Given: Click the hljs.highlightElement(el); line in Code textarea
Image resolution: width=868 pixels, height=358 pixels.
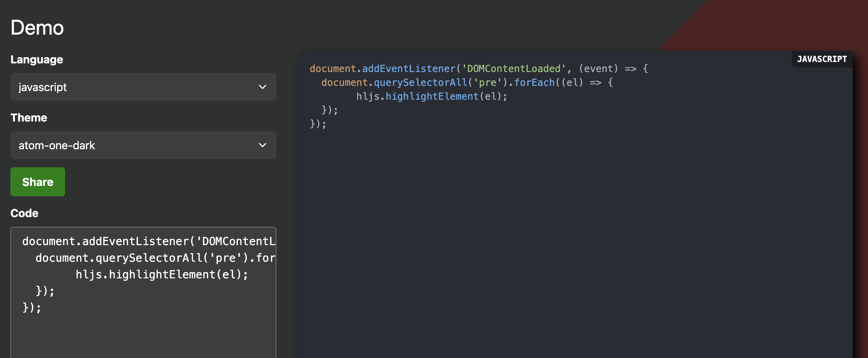Looking at the screenshot, I should tap(162, 275).
